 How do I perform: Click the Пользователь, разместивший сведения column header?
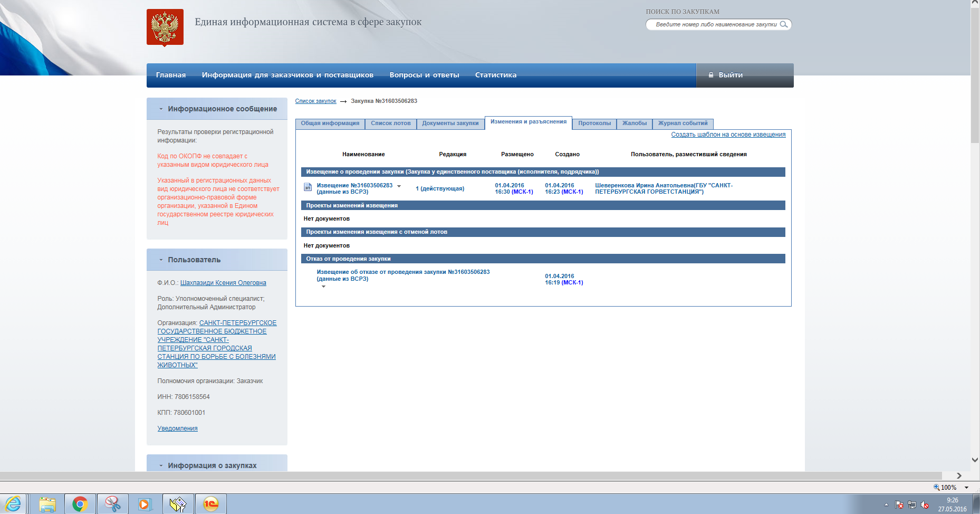[x=688, y=154]
